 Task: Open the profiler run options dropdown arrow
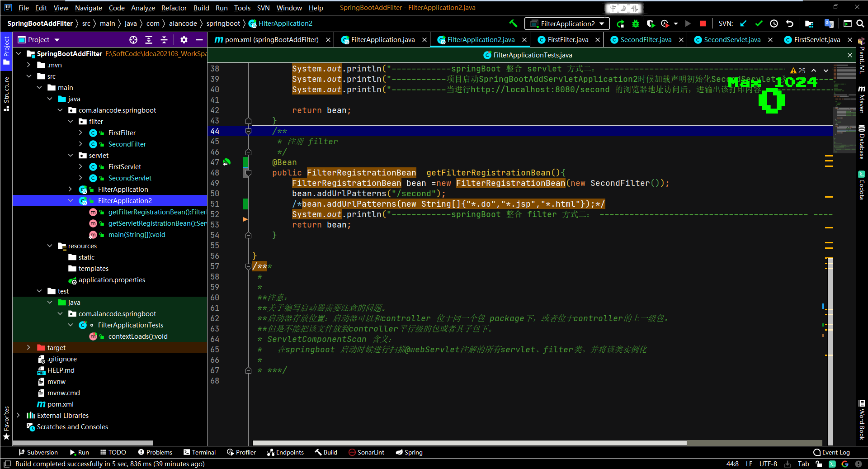point(676,24)
